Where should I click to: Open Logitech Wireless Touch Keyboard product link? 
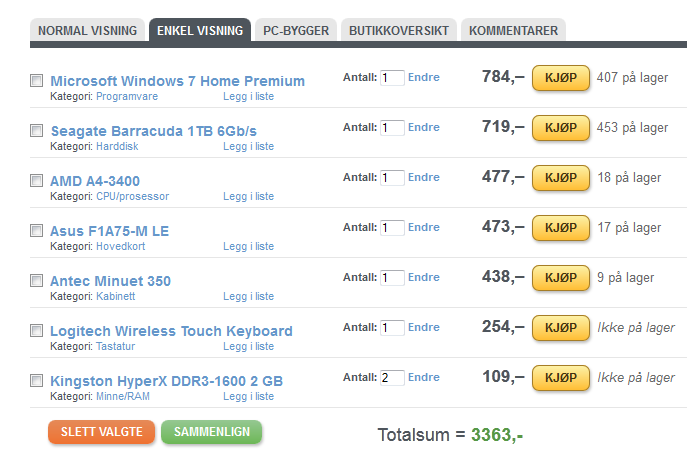pyautogui.click(x=171, y=331)
